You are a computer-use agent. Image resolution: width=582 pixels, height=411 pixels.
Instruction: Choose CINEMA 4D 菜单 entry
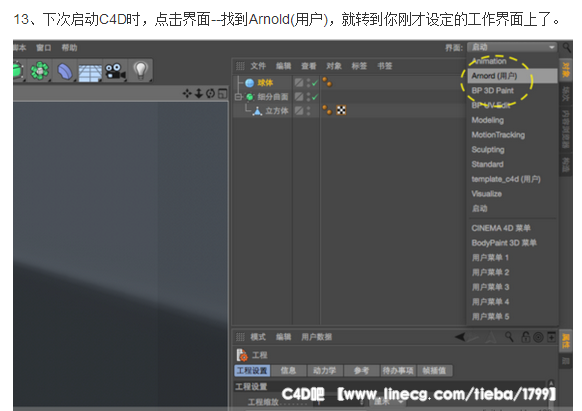[x=512, y=228]
